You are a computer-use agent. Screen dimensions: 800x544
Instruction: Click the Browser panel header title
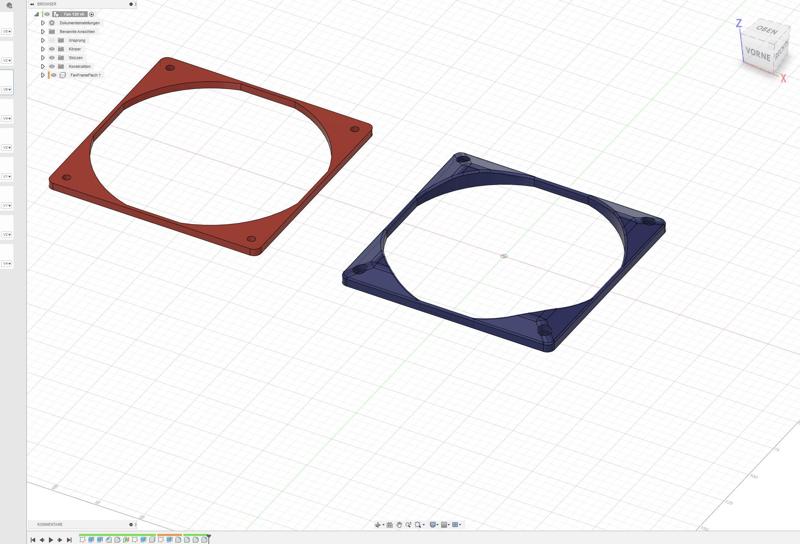pyautogui.click(x=46, y=4)
